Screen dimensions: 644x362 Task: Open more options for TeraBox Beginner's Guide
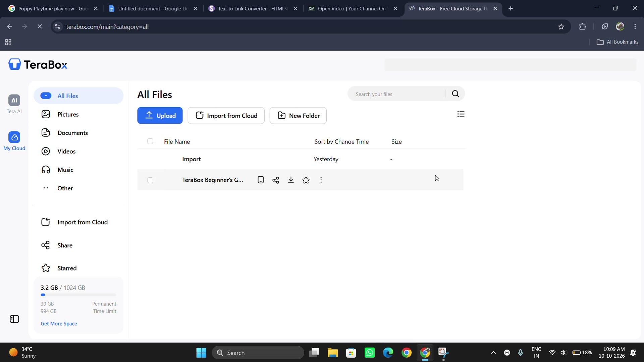321,180
